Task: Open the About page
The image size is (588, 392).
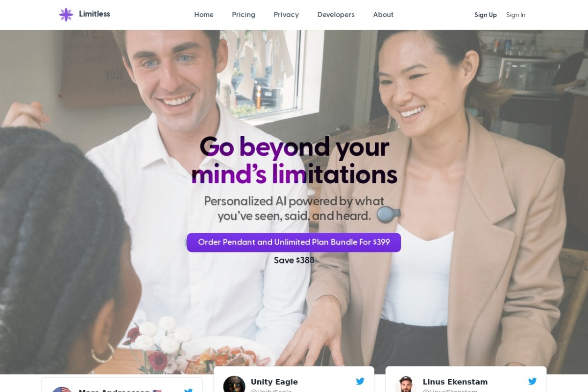Action: 383,15
